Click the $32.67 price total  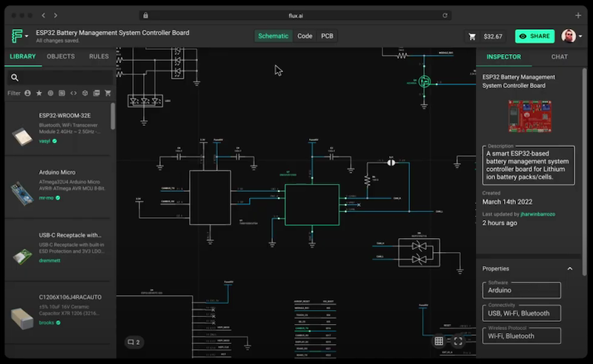493,37
